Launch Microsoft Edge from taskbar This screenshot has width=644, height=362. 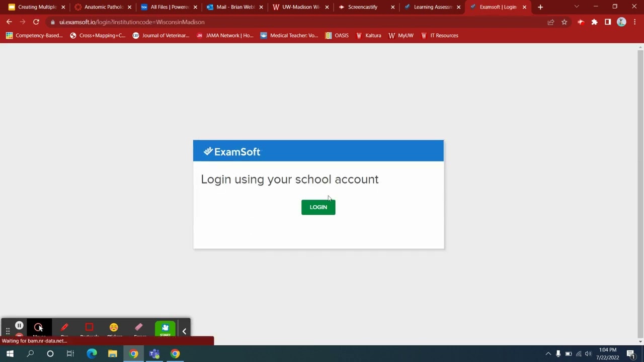(x=92, y=354)
